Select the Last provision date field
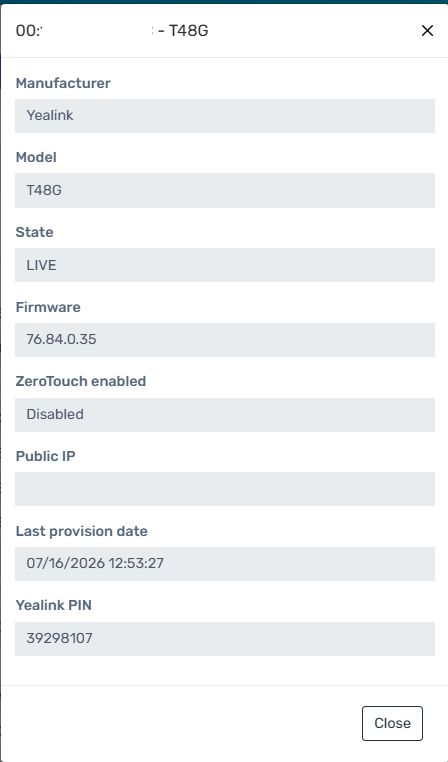The image size is (448, 762). pos(224,564)
